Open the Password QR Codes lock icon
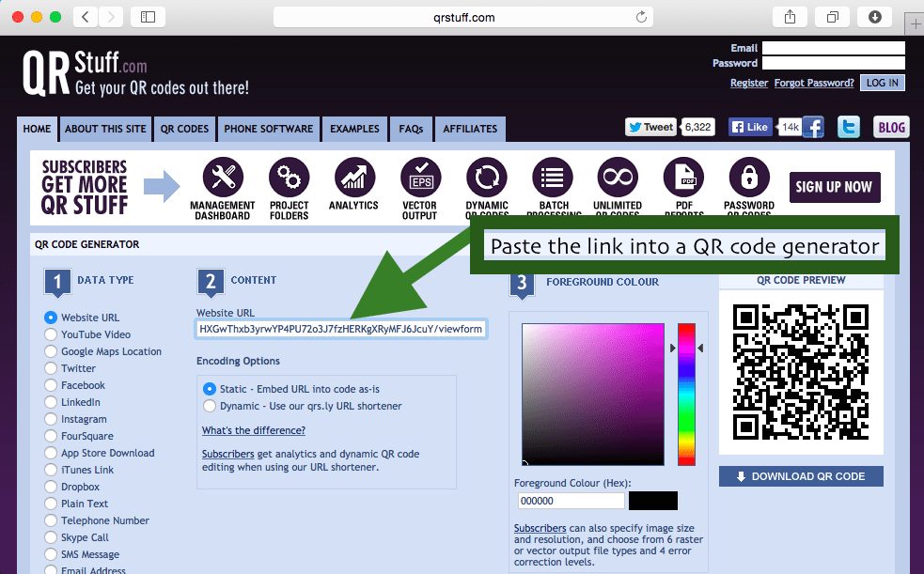 749,177
